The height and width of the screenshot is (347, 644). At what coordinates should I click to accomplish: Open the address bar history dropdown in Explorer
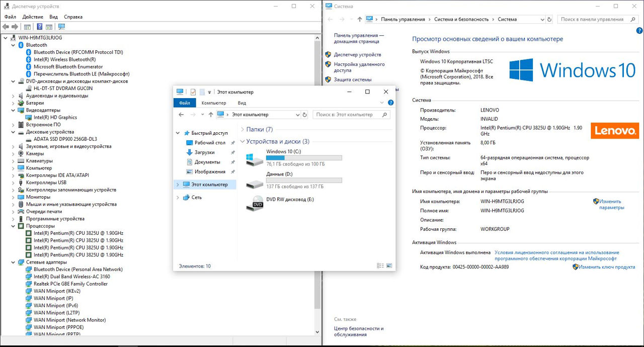[297, 115]
